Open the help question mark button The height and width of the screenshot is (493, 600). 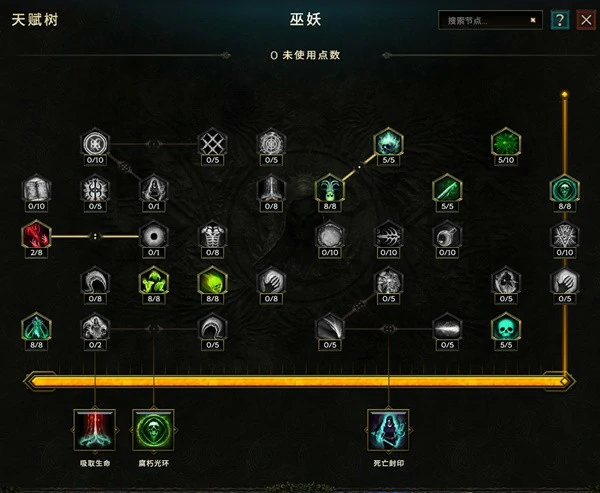pos(560,20)
